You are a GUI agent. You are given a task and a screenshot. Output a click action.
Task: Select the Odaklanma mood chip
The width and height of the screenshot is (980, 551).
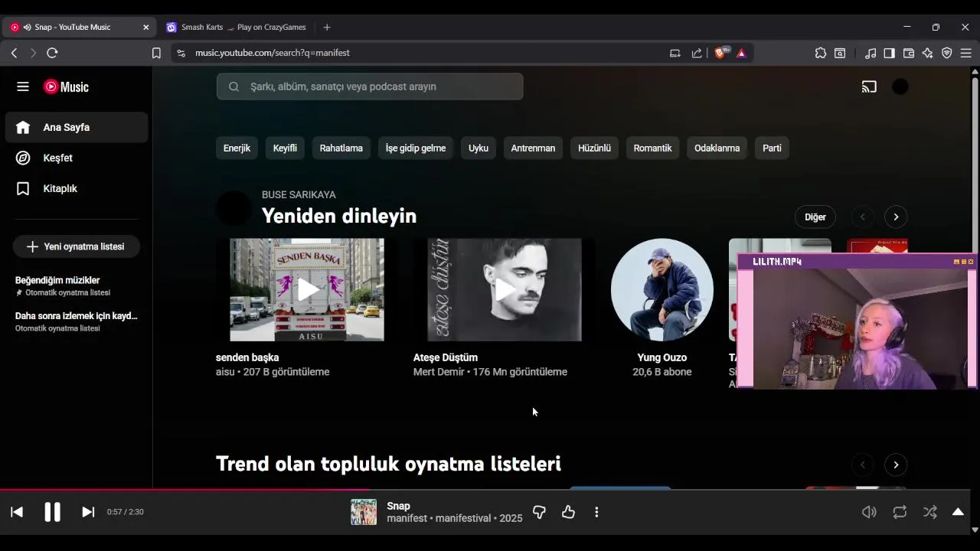[x=717, y=148]
